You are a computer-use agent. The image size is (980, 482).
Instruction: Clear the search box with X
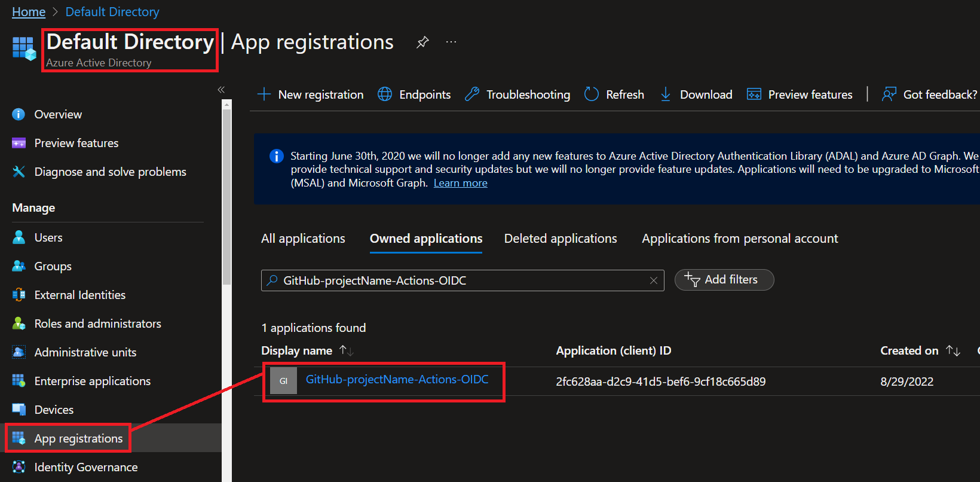pyautogui.click(x=654, y=280)
